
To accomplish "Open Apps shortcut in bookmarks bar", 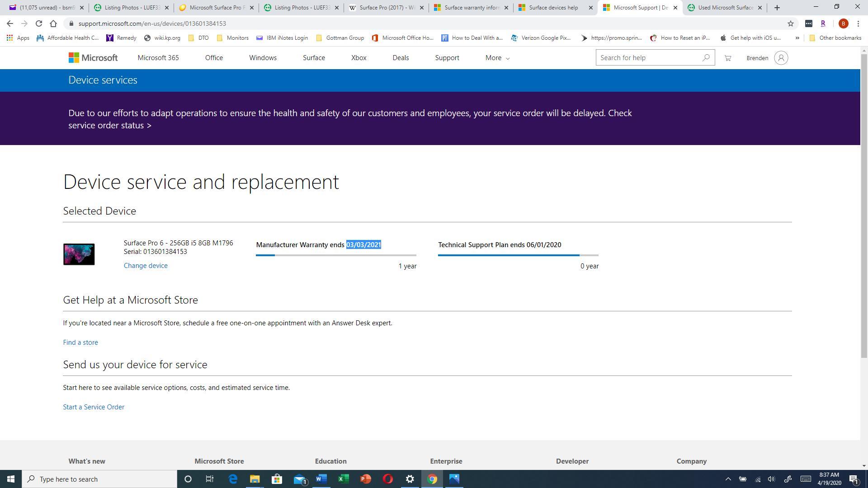I will pos(18,38).
